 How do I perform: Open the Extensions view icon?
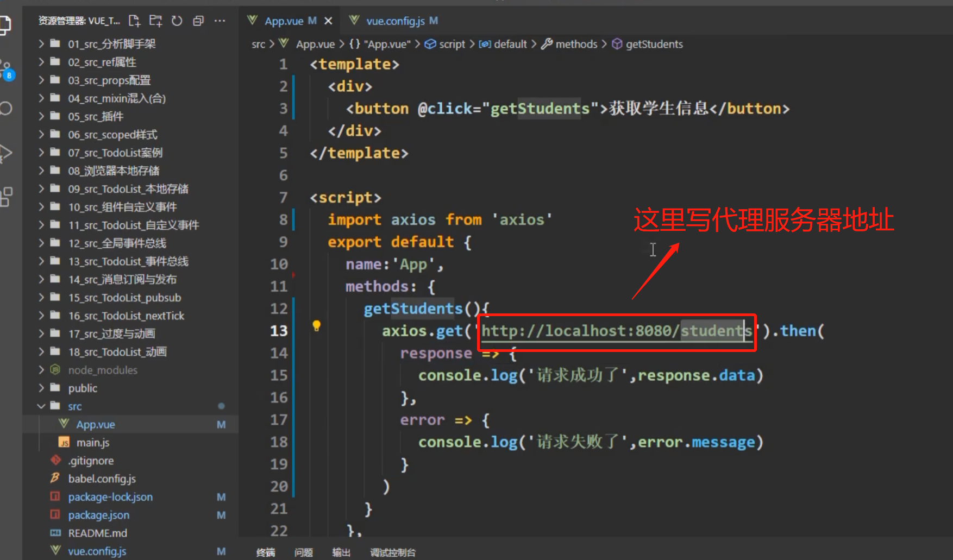click(x=6, y=197)
